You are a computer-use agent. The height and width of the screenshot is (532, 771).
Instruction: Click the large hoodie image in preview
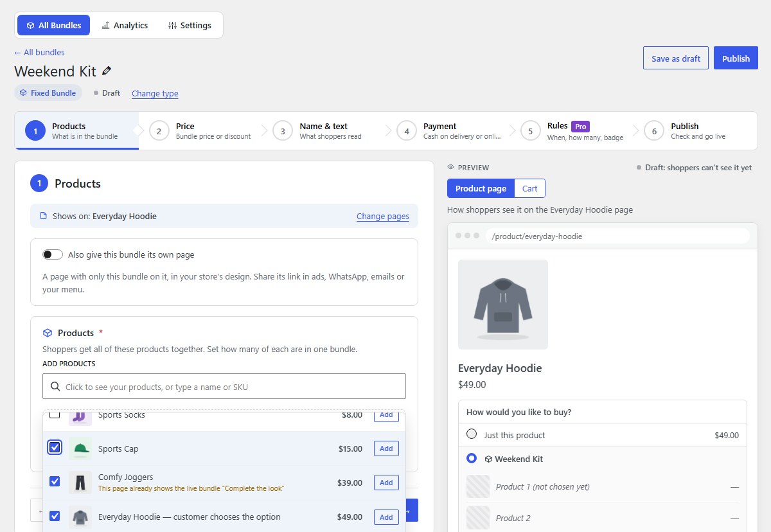[503, 305]
